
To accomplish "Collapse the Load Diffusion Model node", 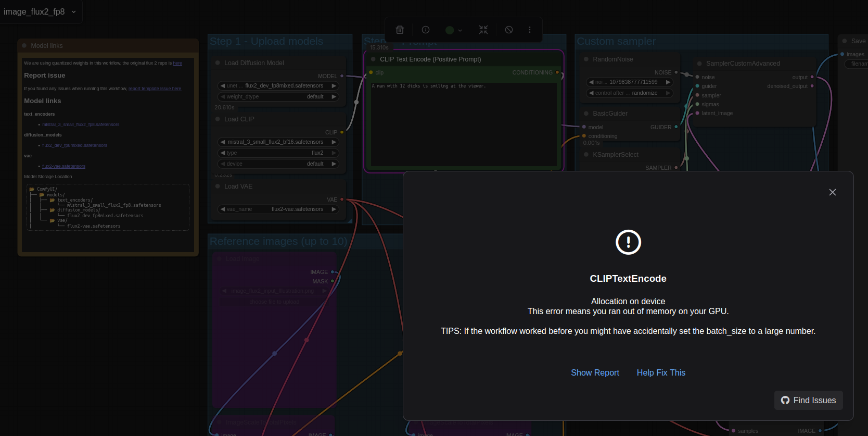I will [x=218, y=63].
